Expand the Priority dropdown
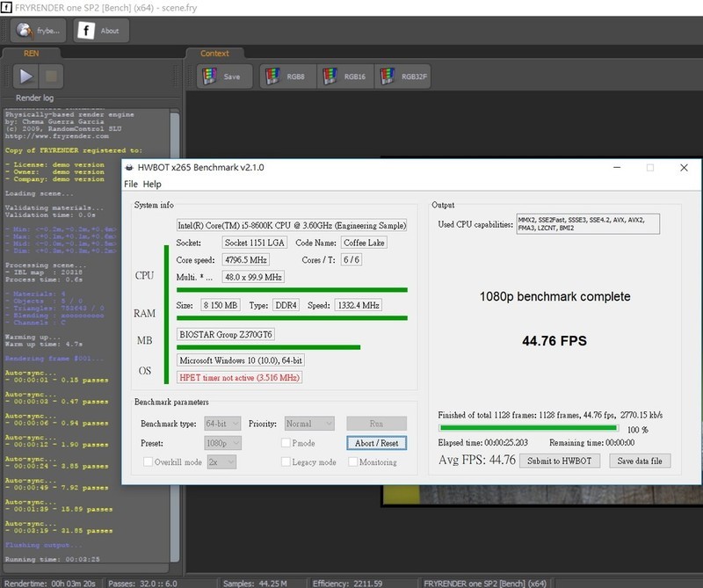This screenshot has height=588, width=703. (x=308, y=424)
